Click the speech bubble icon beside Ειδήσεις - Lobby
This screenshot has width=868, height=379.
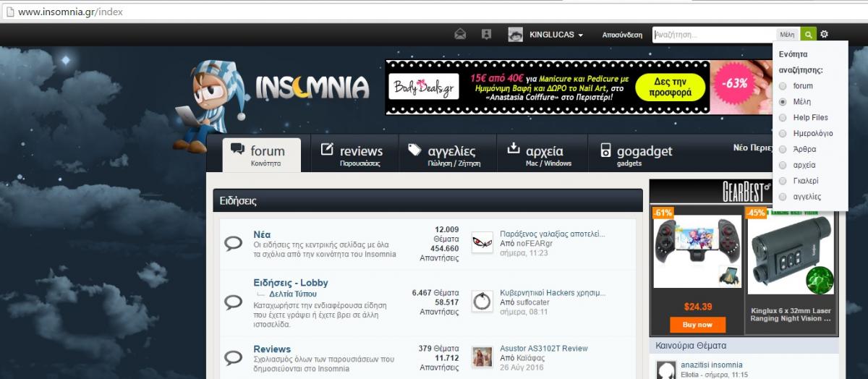(x=233, y=302)
